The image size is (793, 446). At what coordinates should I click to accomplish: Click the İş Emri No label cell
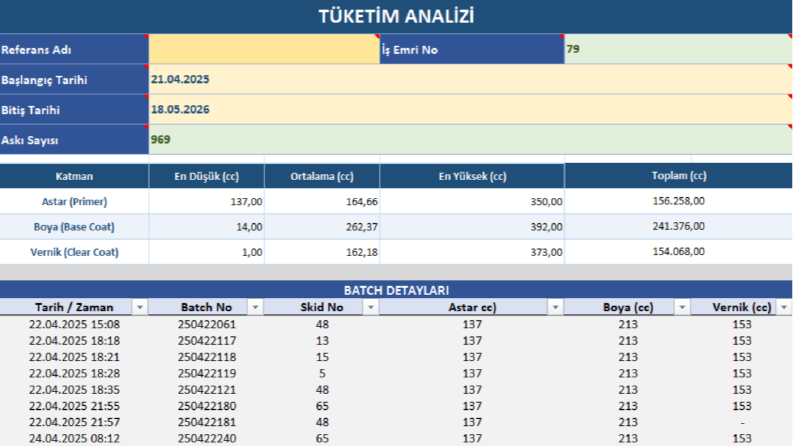coord(472,49)
